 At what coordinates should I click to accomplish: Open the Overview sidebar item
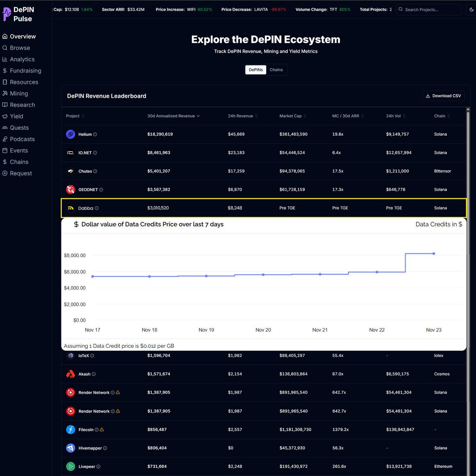point(19,36)
